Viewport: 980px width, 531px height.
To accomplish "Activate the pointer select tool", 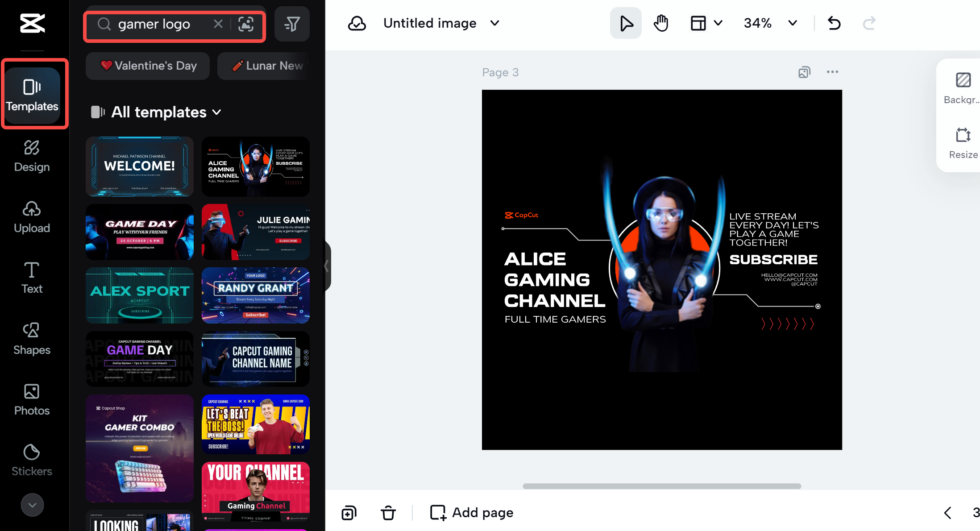I will coord(626,23).
